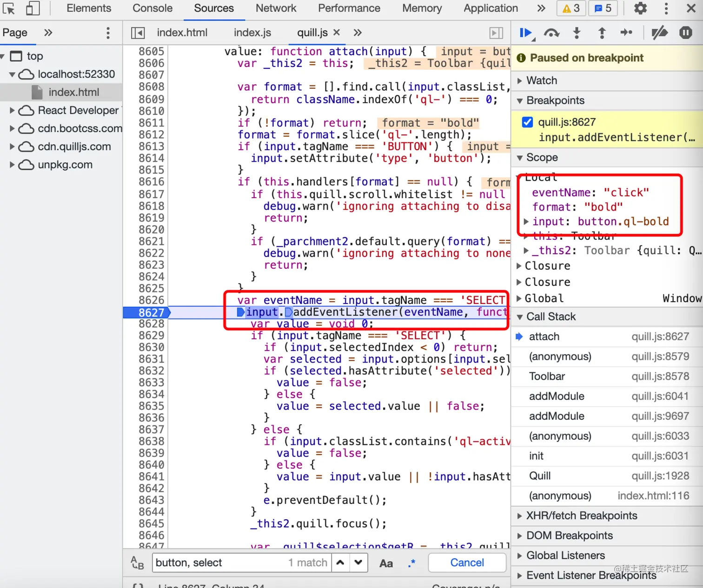Expand Global Listeners section
The height and width of the screenshot is (588, 703).
tap(607, 556)
